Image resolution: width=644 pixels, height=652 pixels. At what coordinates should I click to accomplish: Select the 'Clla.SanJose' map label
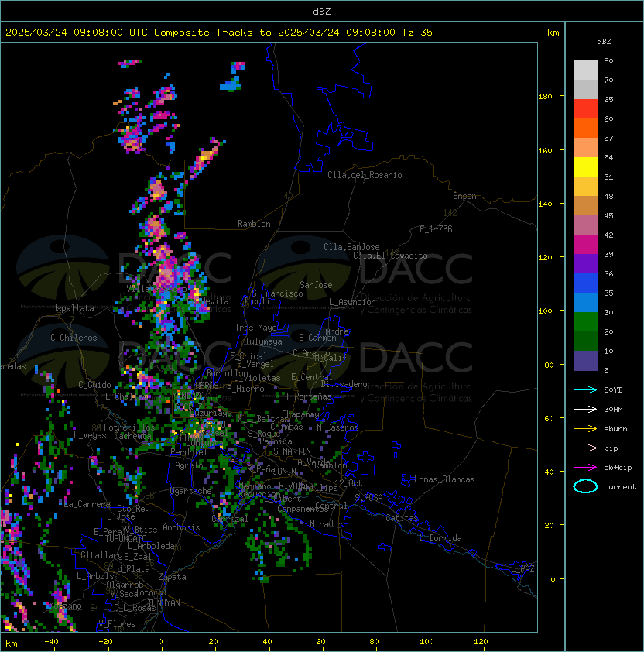tap(351, 247)
